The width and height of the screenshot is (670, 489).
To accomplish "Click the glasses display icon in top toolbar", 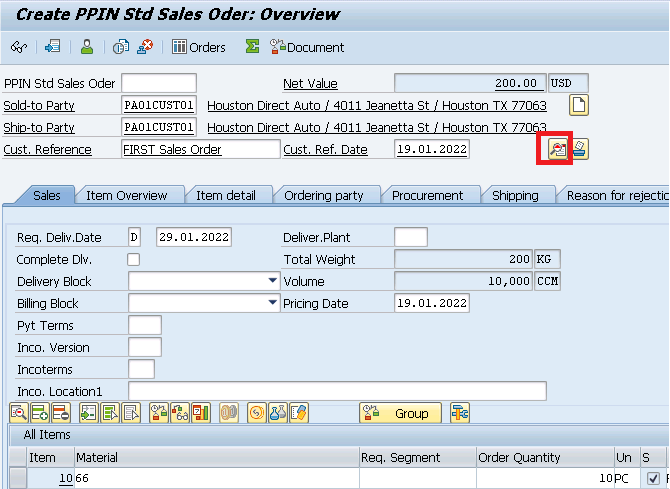I will coord(18,47).
